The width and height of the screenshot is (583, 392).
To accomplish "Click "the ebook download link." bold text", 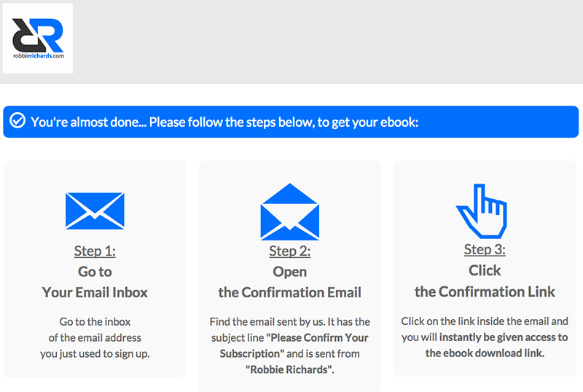I will tap(485, 353).
